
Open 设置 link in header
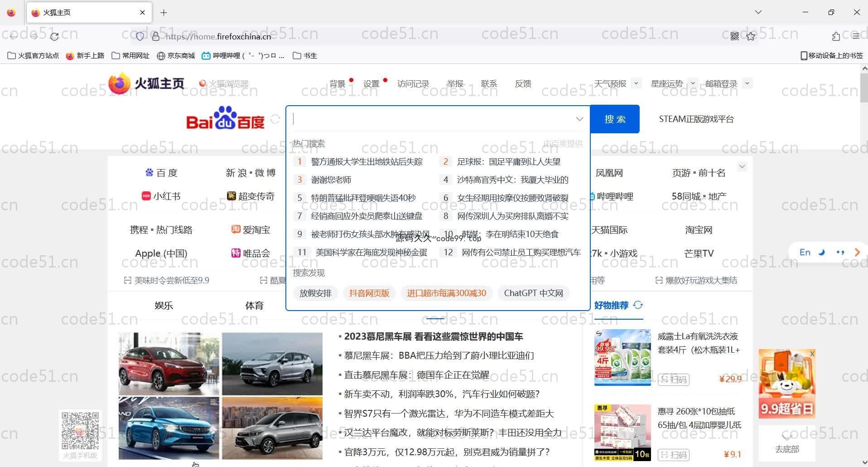coord(371,83)
